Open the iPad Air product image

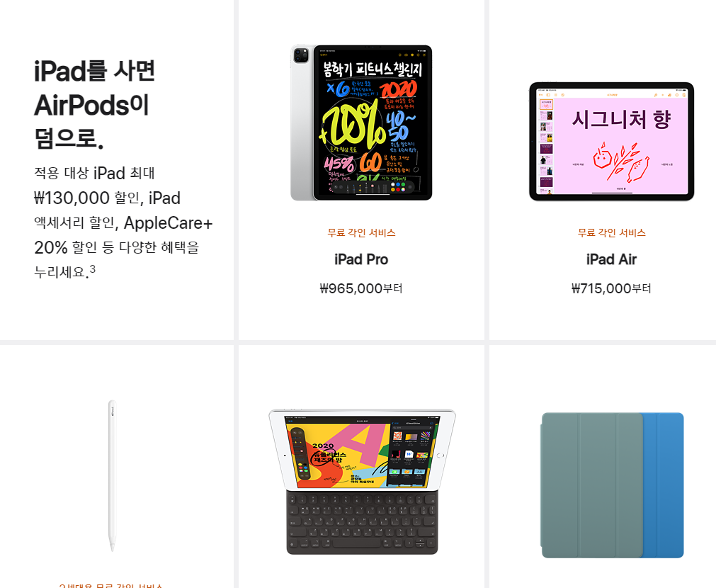coord(611,141)
